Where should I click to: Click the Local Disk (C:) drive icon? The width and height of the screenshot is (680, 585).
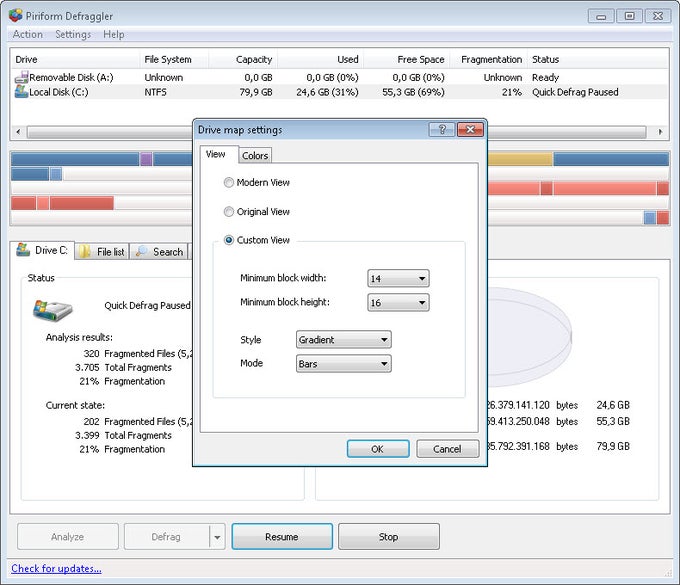pyautogui.click(x=21, y=92)
